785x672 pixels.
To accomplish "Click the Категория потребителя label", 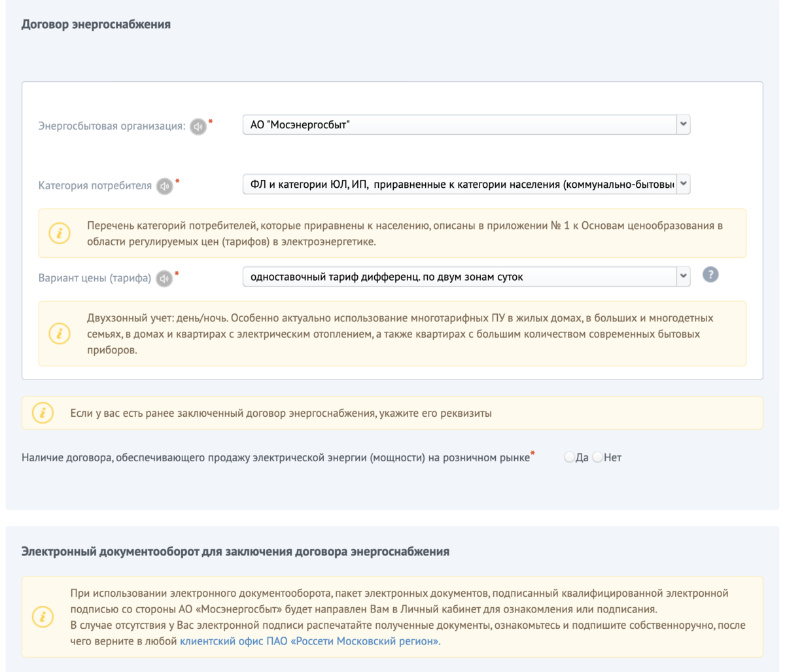I will (95, 186).
